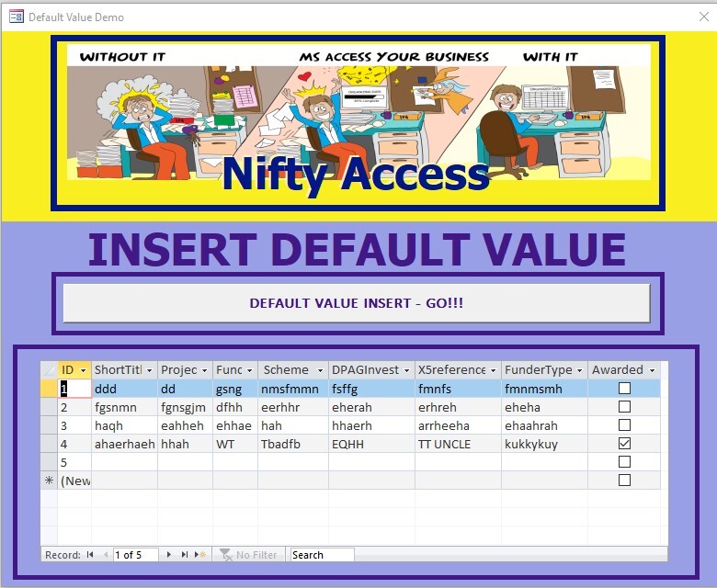The width and height of the screenshot is (717, 588).
Task: Click the No Filter button text
Action: point(256,555)
